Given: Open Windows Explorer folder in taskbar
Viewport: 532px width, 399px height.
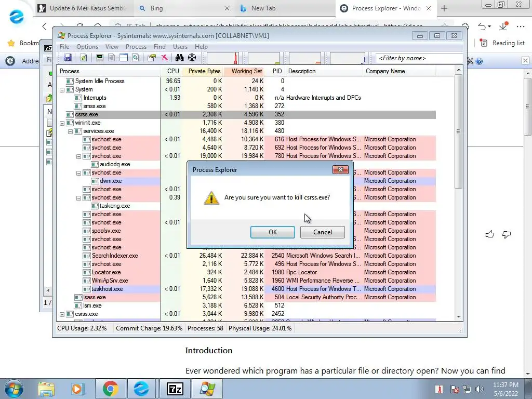Looking at the screenshot, I should tap(46, 389).
